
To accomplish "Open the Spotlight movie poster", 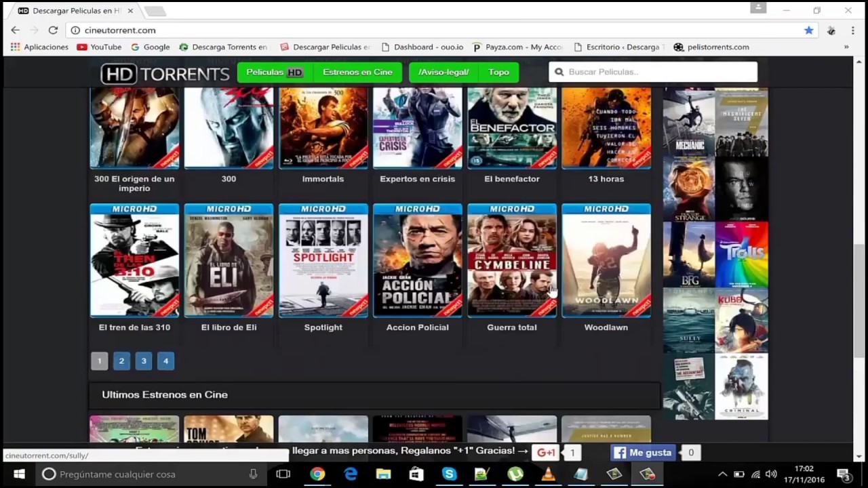I will point(323,260).
